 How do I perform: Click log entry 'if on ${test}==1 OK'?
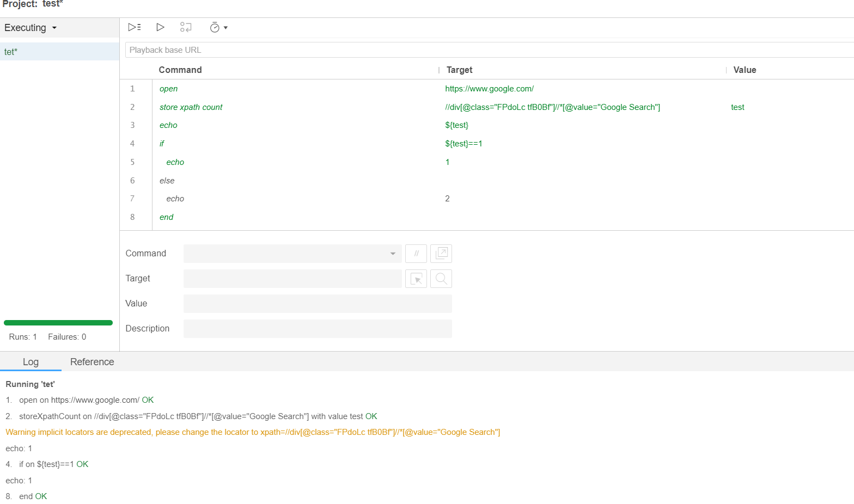(x=47, y=464)
